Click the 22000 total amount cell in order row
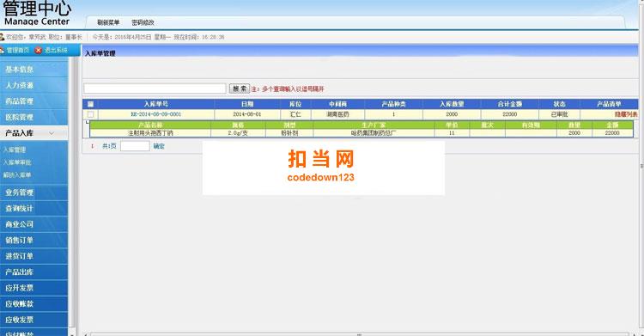The height and width of the screenshot is (336, 644). tap(510, 114)
